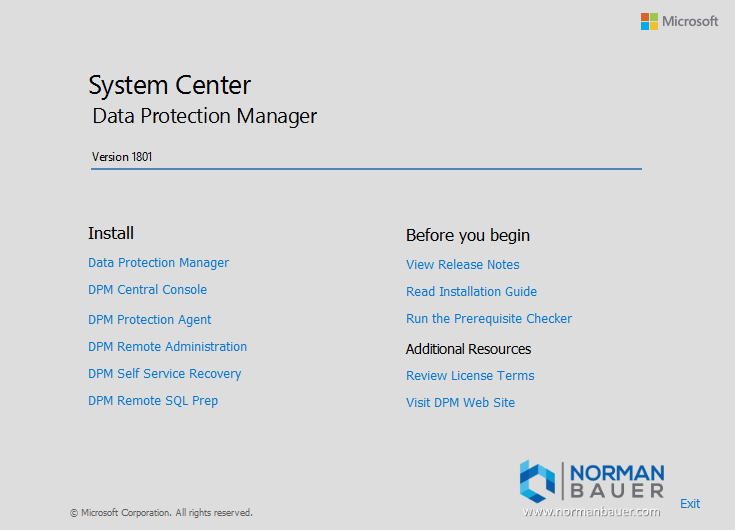This screenshot has width=735, height=530.
Task: Install the DPM Protection Agent
Action: [x=149, y=320]
